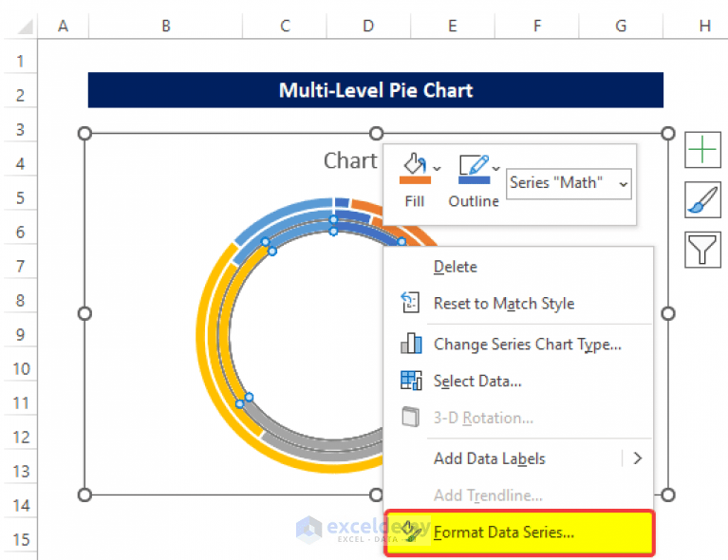
Task: Click the blue Outline color bar
Action: click(x=474, y=180)
